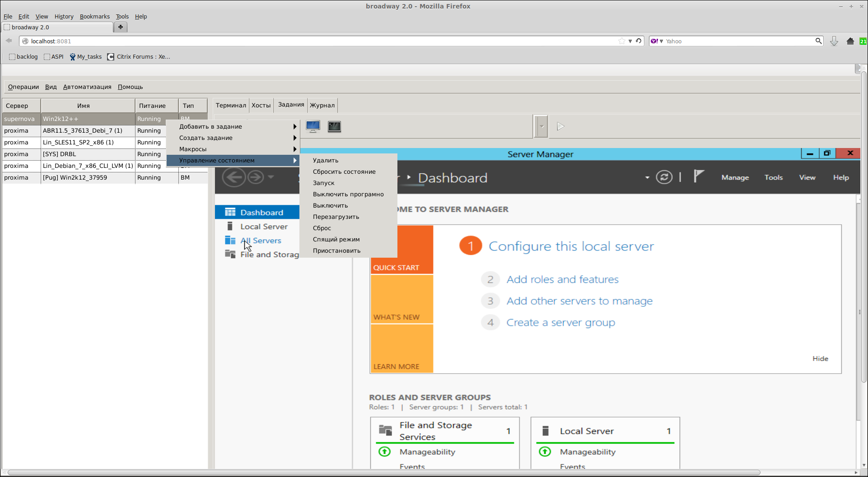
Task: Select the [Pug] Win2k12_37959 row
Action: [x=105, y=177]
